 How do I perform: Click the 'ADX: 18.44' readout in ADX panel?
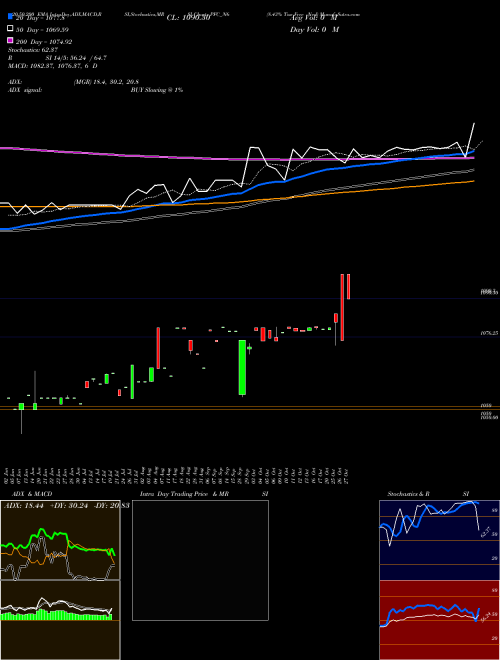24,506
